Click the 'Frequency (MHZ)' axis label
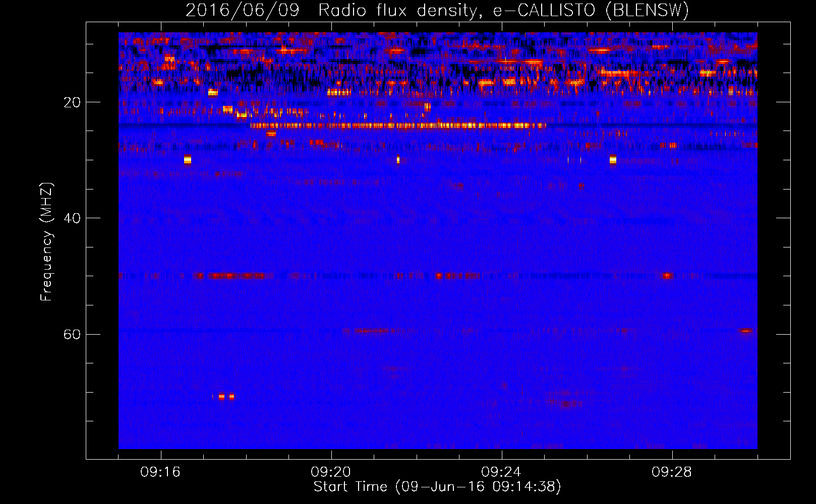Screen dimensions: 816x504 pyautogui.click(x=46, y=242)
